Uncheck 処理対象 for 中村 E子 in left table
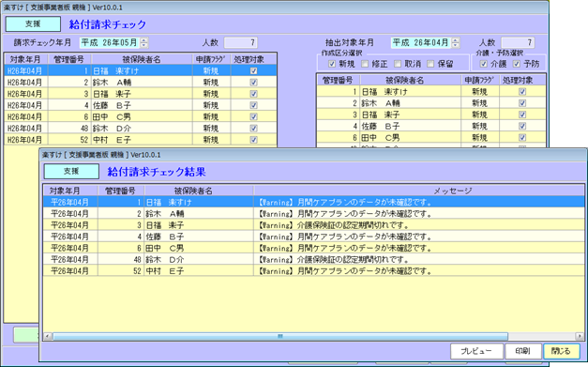Screen dimensions: 588x367 254,140
